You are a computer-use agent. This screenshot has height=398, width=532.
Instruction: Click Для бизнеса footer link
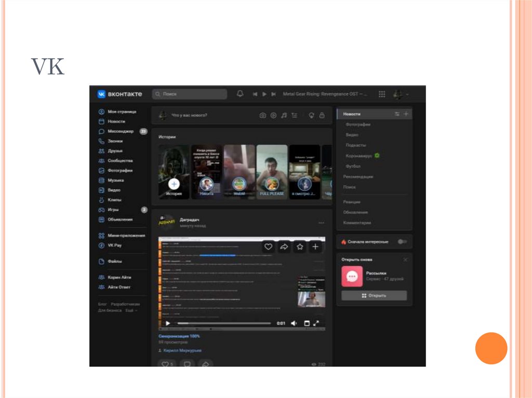point(110,310)
